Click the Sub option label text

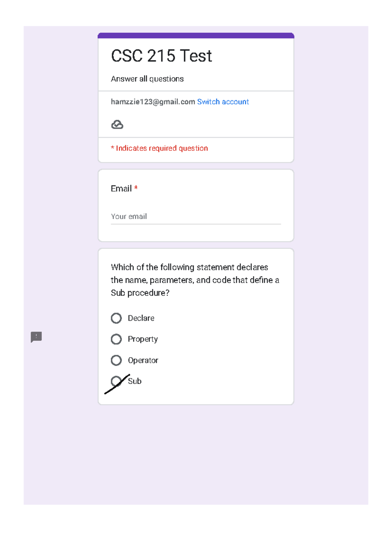point(135,381)
